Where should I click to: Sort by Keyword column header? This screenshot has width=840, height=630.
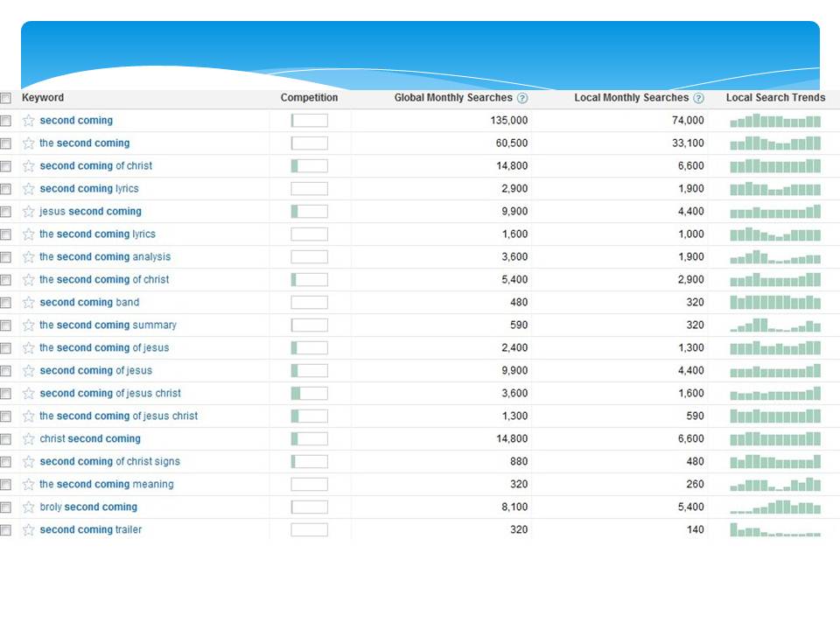tap(43, 98)
